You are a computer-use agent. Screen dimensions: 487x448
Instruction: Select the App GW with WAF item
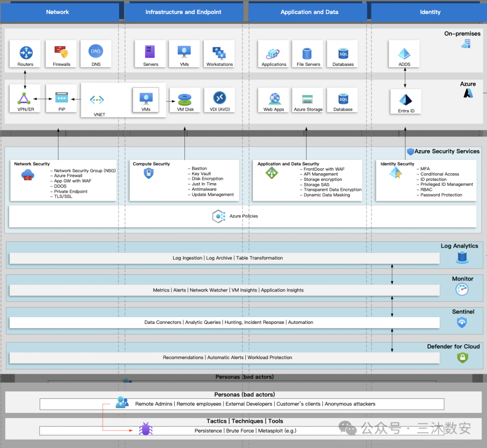[x=73, y=181]
